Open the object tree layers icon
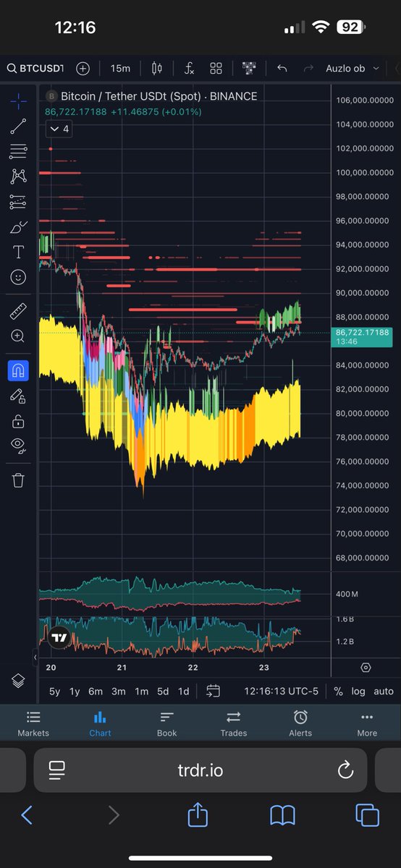Screen dimensions: 401x868 (x=18, y=681)
